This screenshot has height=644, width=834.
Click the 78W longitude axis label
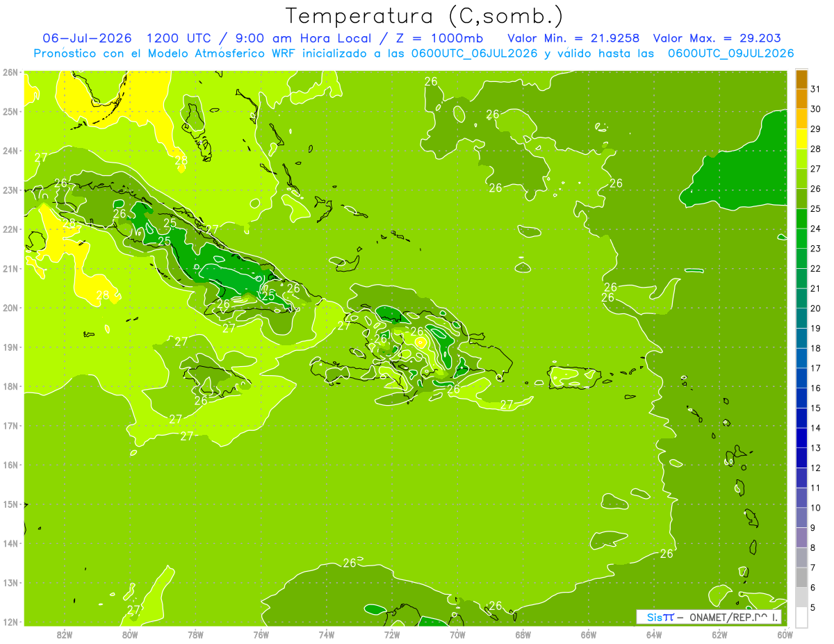coord(195,634)
